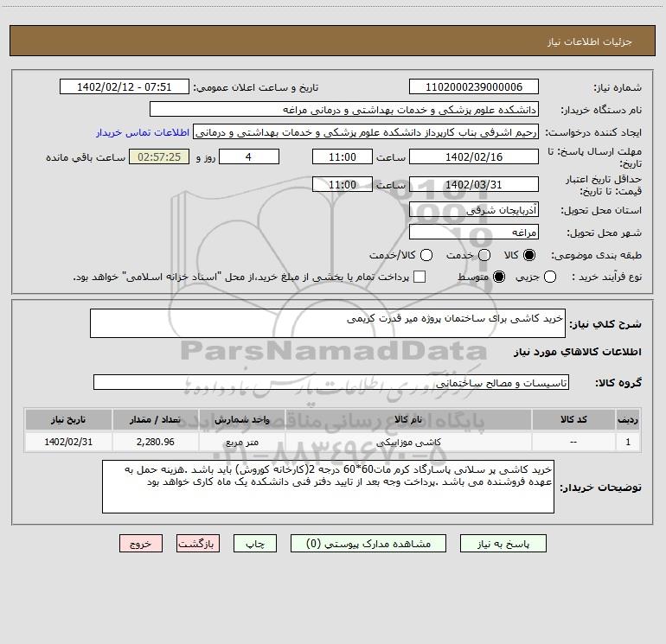The image size is (666, 644).
Task: Click the واحد شمارش column header
Action: [242, 419]
